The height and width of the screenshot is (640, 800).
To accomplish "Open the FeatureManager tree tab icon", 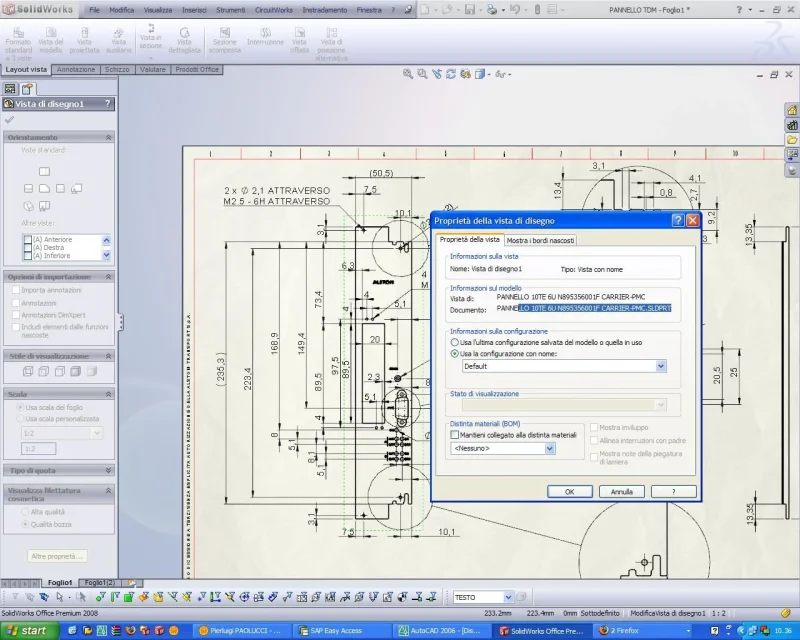I will click(x=10, y=89).
